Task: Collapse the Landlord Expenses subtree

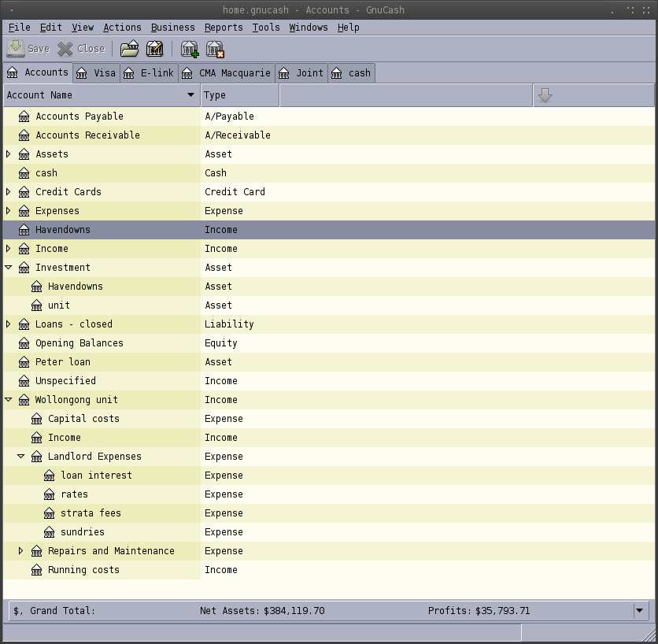Action: [21, 457]
